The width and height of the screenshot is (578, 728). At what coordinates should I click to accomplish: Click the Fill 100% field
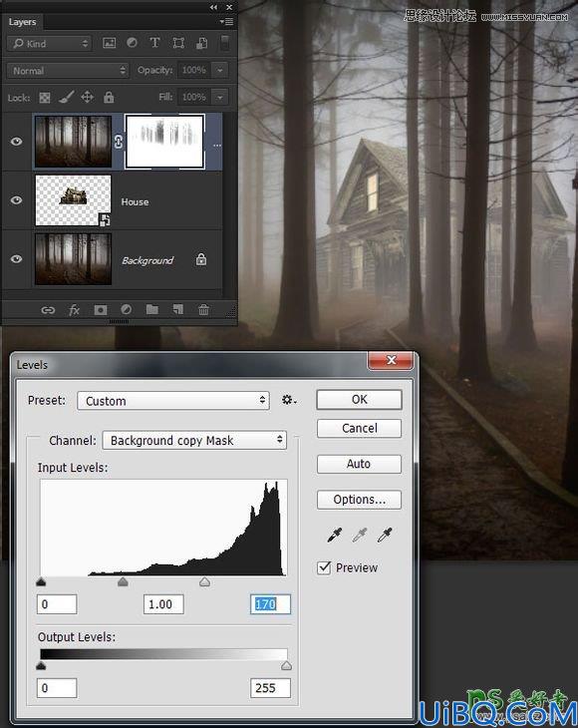194,97
